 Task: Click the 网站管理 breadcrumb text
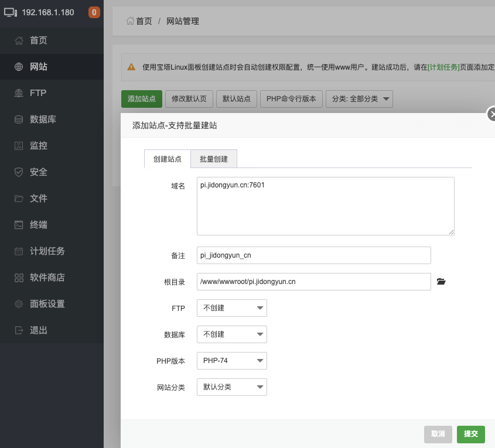click(182, 21)
